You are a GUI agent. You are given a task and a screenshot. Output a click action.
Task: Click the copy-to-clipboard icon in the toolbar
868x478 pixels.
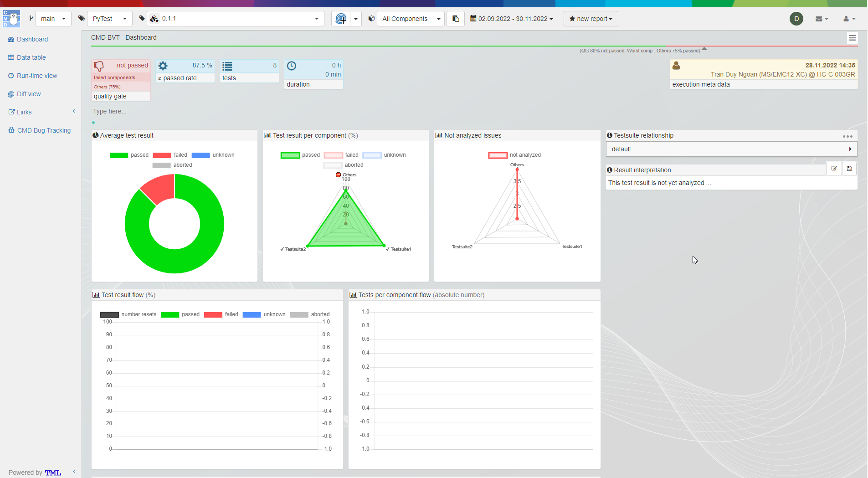[x=455, y=19]
